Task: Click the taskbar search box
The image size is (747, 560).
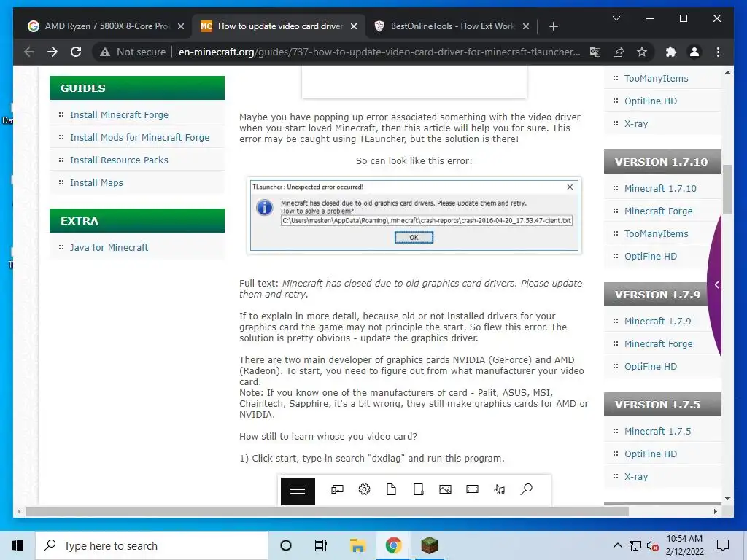Action: coord(152,545)
